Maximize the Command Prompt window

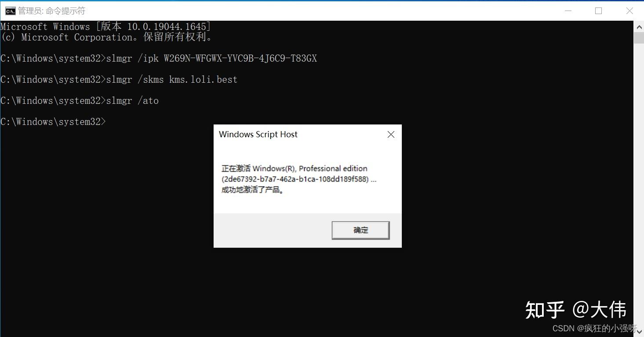point(598,11)
